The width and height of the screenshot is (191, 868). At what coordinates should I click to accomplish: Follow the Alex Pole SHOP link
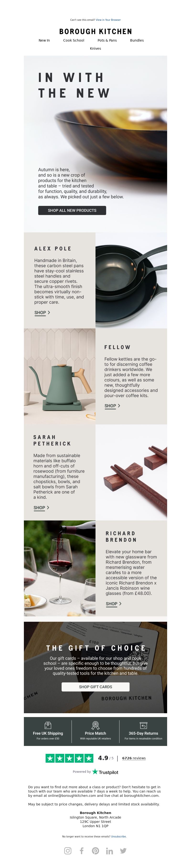click(x=42, y=313)
